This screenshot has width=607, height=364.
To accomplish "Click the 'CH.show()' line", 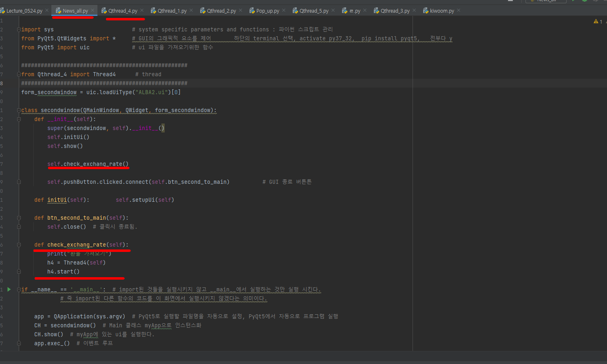I will [x=49, y=334].
